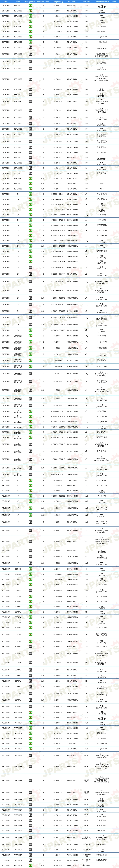Screen dimensions: 119x868
Task: Click diesel ON icon for 307 SW 50kW/68KM 8HZ row
Action: [x=30, y=647]
